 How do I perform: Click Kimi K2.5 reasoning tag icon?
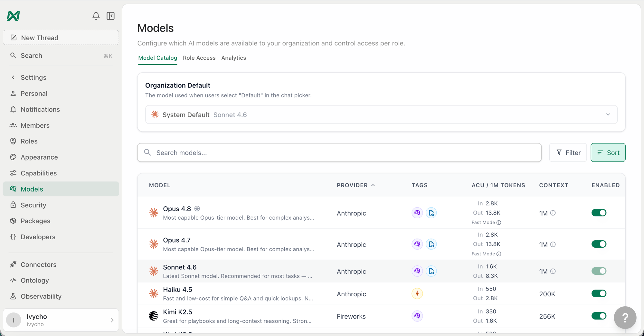click(417, 316)
